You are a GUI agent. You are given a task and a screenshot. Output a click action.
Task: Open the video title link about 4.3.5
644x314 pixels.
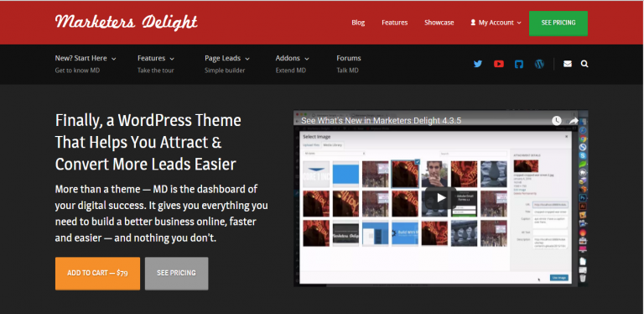point(382,120)
